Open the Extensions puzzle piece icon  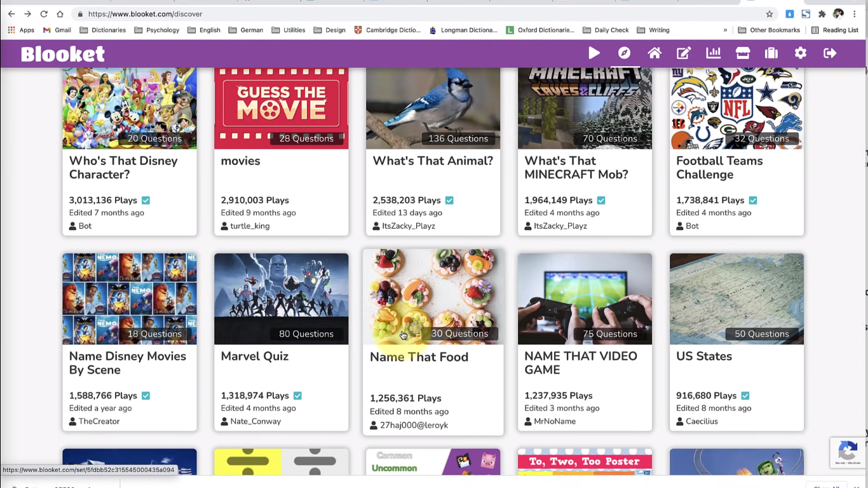[822, 14]
